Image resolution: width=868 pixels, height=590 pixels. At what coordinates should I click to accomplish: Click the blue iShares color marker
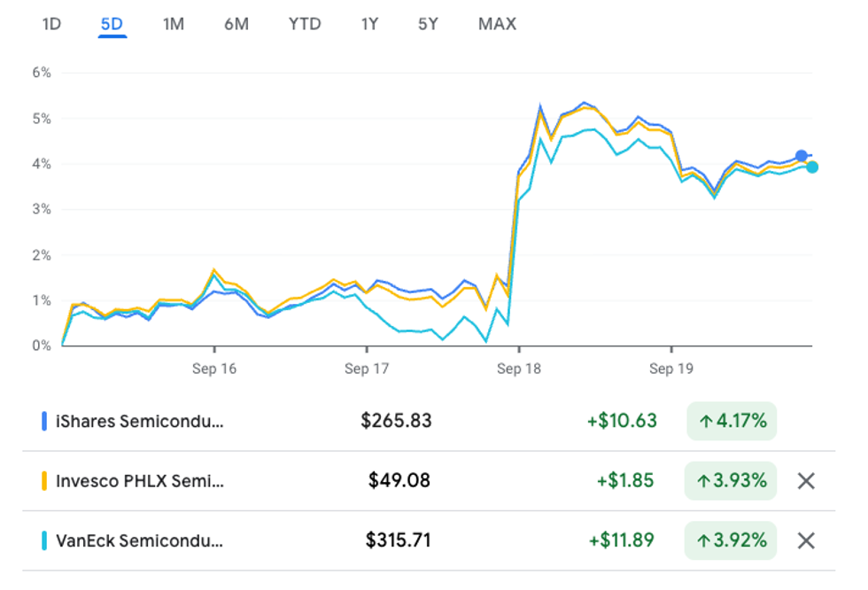pos(44,422)
